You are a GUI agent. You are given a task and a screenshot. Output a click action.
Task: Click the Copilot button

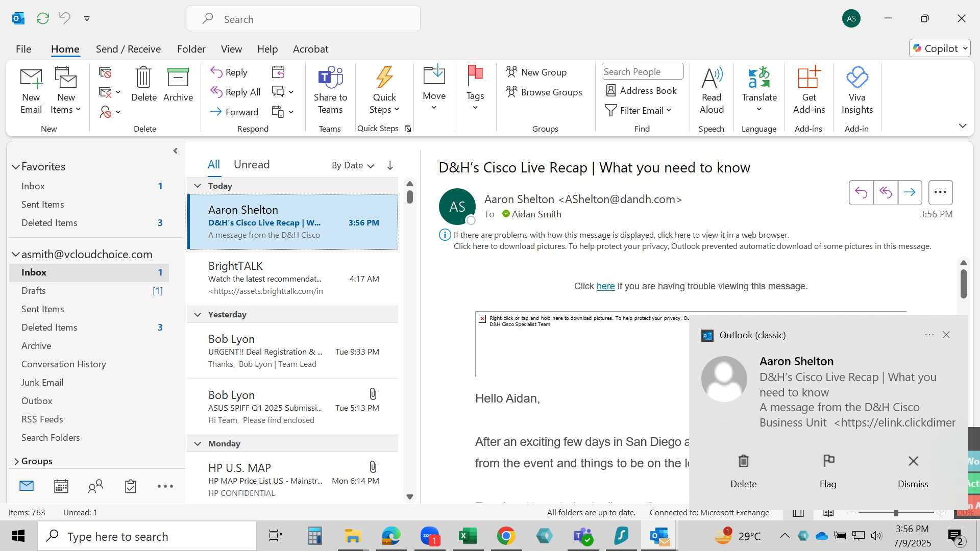point(940,48)
